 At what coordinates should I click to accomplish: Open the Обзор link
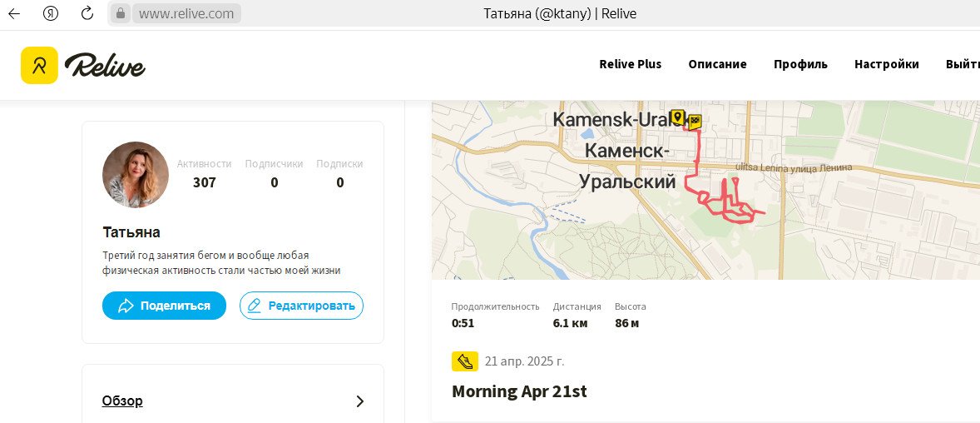122,401
